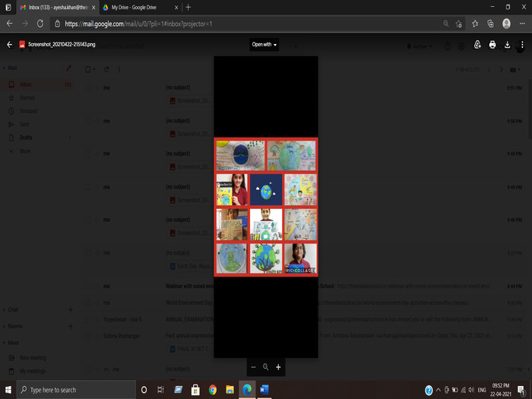The height and width of the screenshot is (399, 532).
Task: Refresh the Gmail inbox list
Action: tap(106, 70)
